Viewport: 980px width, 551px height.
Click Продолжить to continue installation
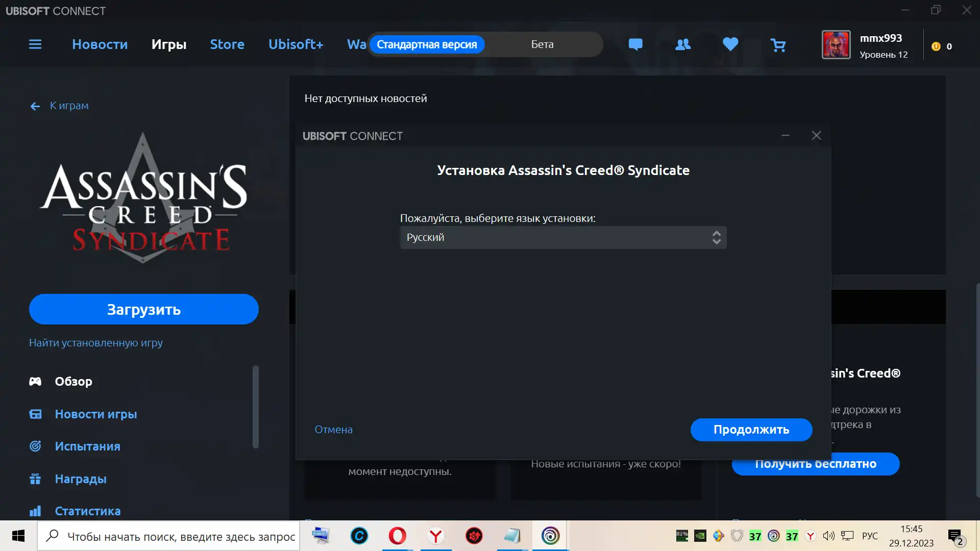point(751,430)
